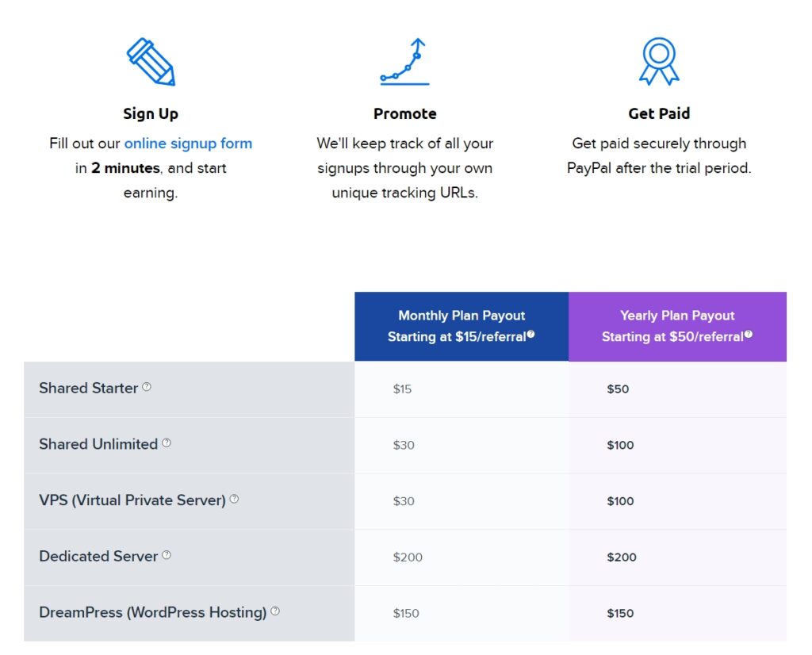
Task: Click the Dedicated Server row label
Action: (98, 556)
